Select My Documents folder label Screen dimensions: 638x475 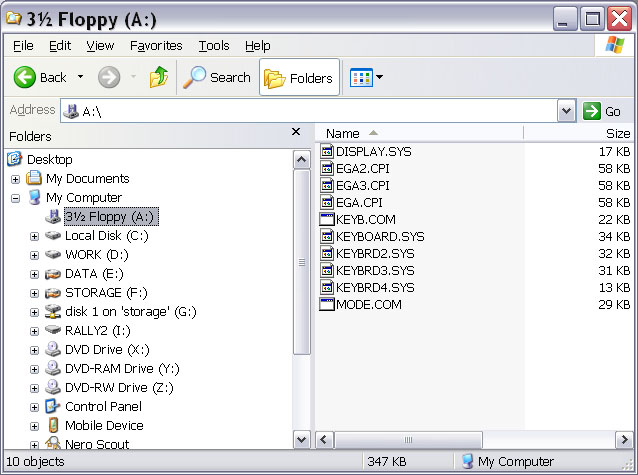(x=87, y=179)
